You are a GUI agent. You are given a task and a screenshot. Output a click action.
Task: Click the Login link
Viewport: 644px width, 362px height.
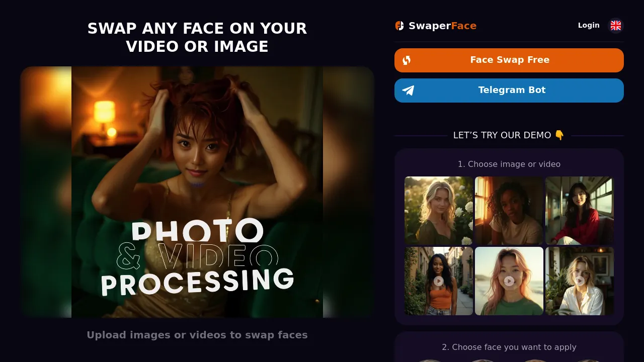point(589,25)
